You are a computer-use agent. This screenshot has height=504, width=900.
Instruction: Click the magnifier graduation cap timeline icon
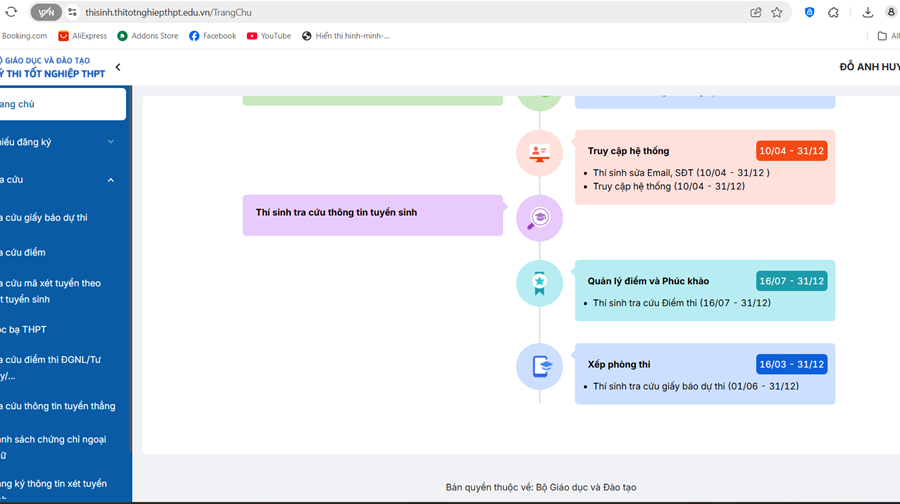click(539, 218)
